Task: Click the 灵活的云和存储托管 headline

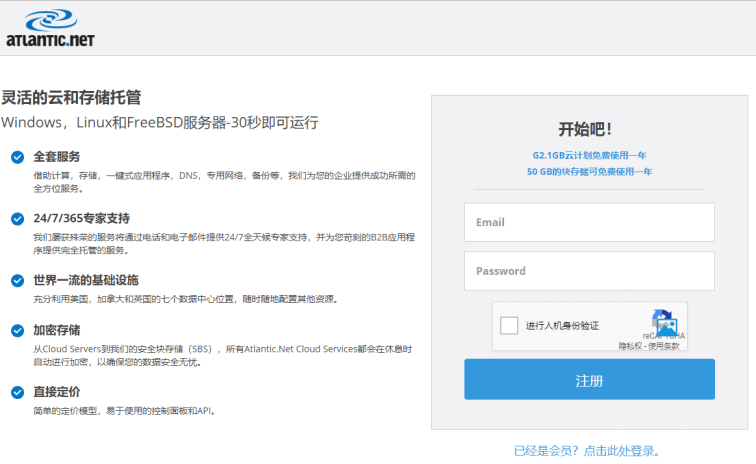Action: 71,97
